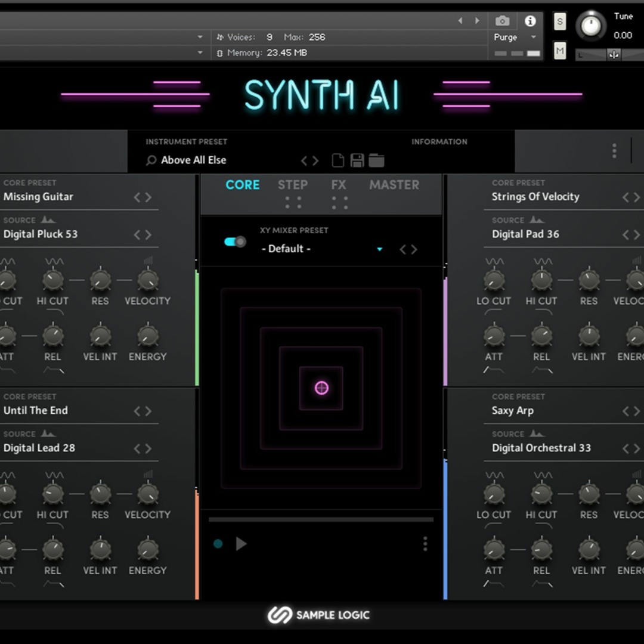Click the crosshair target on the XY pad
The width and height of the screenshot is (644, 644).
pyautogui.click(x=321, y=388)
